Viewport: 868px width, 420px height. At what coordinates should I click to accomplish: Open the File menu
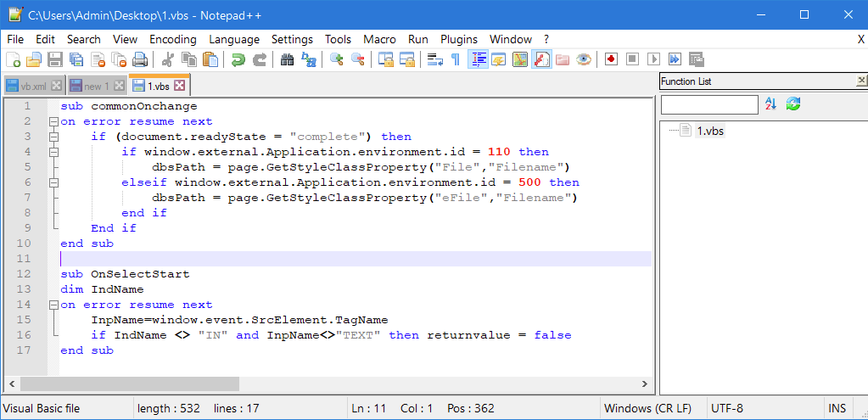(15, 39)
